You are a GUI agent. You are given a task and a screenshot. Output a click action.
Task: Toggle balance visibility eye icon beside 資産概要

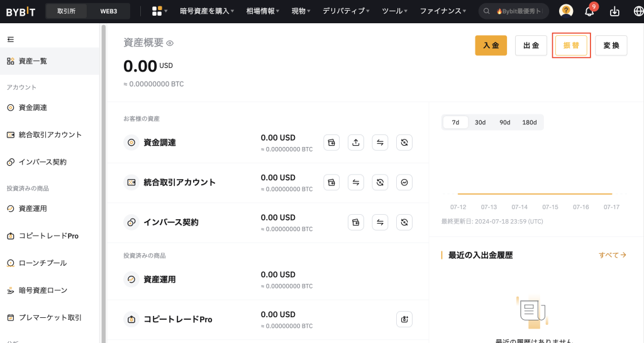170,43
